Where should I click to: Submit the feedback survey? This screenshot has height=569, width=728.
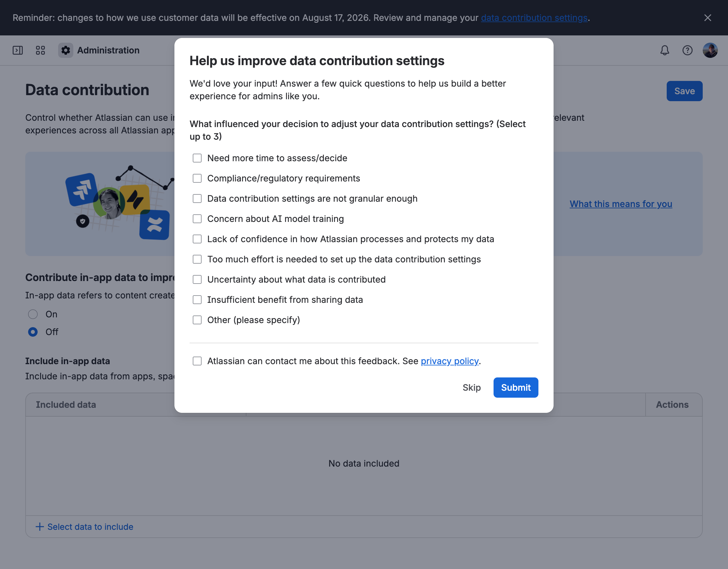[516, 388]
